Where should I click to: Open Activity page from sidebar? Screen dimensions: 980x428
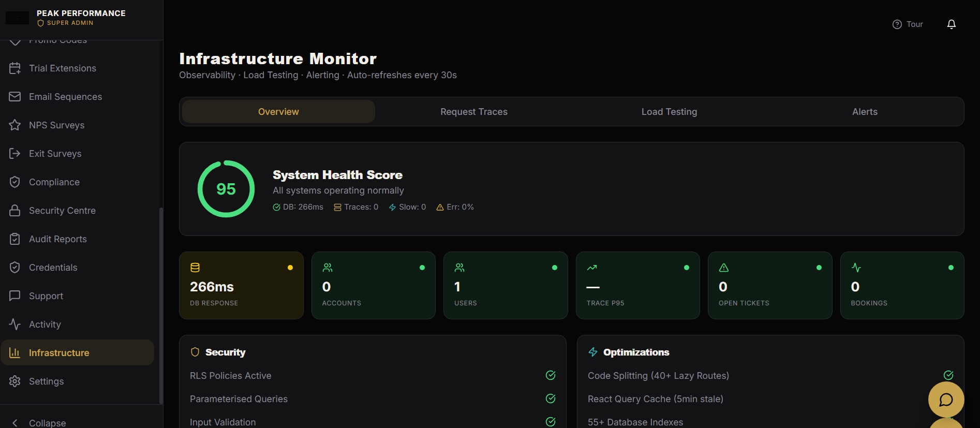coord(78,324)
